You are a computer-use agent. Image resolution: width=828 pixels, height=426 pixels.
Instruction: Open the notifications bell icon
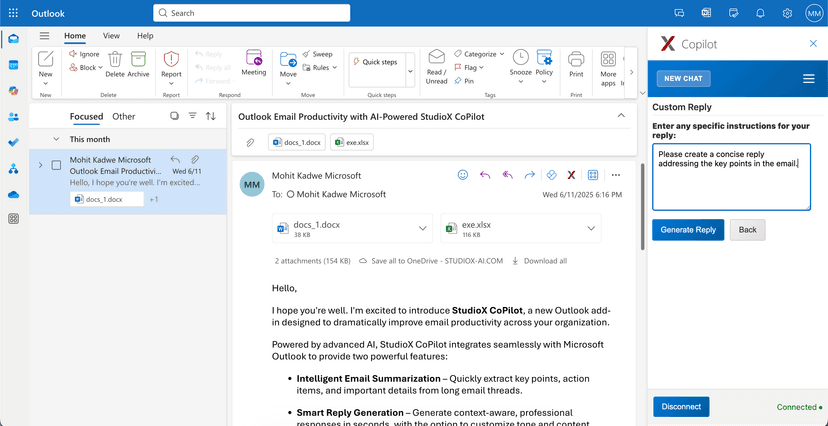coord(760,13)
